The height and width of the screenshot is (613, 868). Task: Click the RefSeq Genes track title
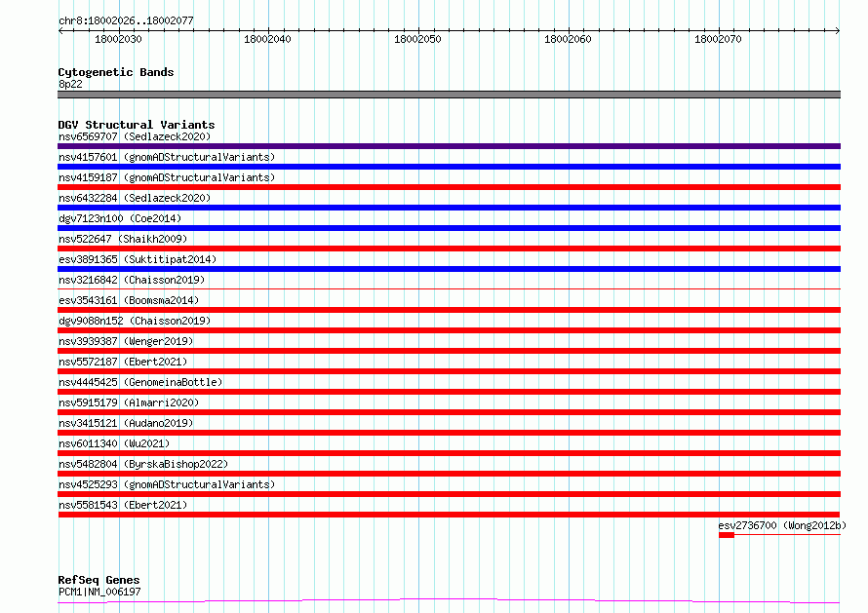click(99, 580)
